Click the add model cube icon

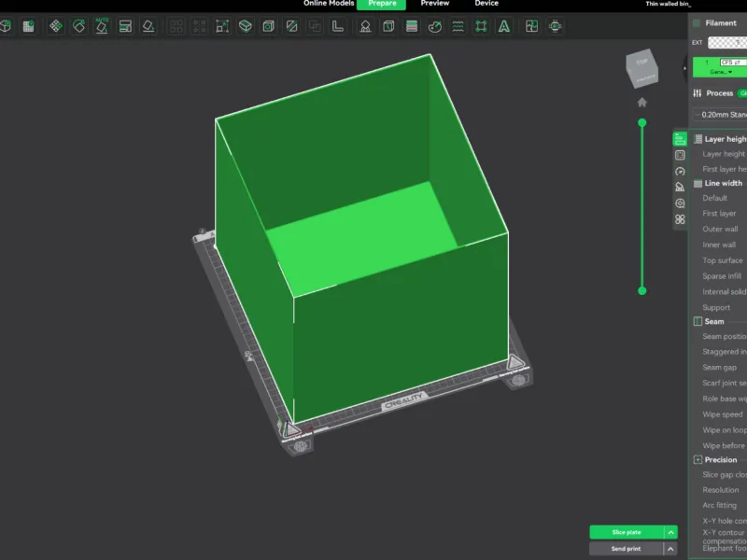point(6,26)
